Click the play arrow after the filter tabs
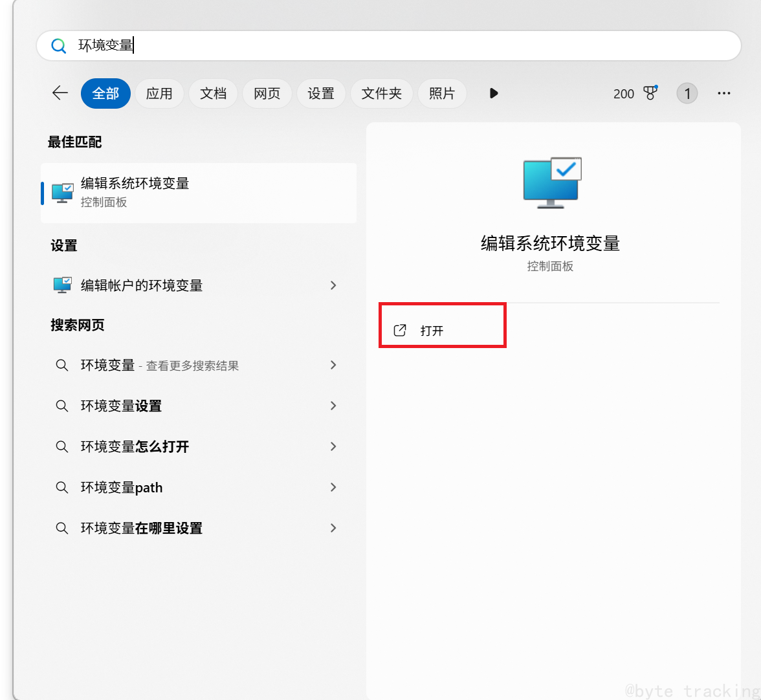This screenshot has height=700, width=761. pos(494,93)
